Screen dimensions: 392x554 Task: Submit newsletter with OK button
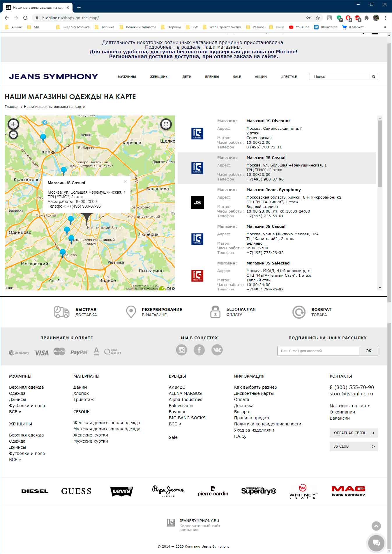pos(368,351)
